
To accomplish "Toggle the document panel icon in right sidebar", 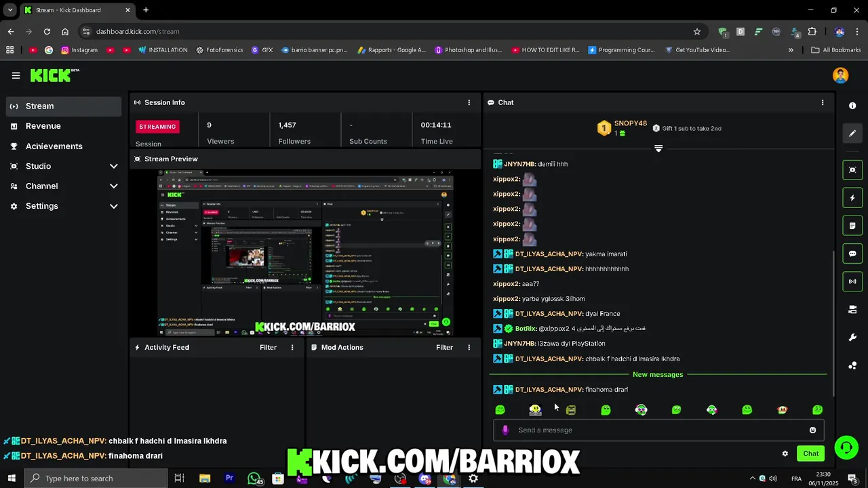I will click(852, 226).
